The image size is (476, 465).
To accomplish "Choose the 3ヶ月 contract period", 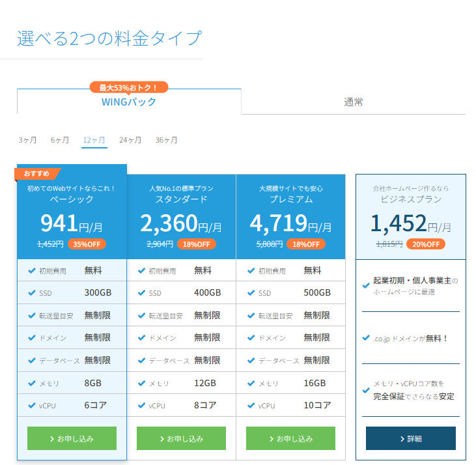I will coord(27,140).
